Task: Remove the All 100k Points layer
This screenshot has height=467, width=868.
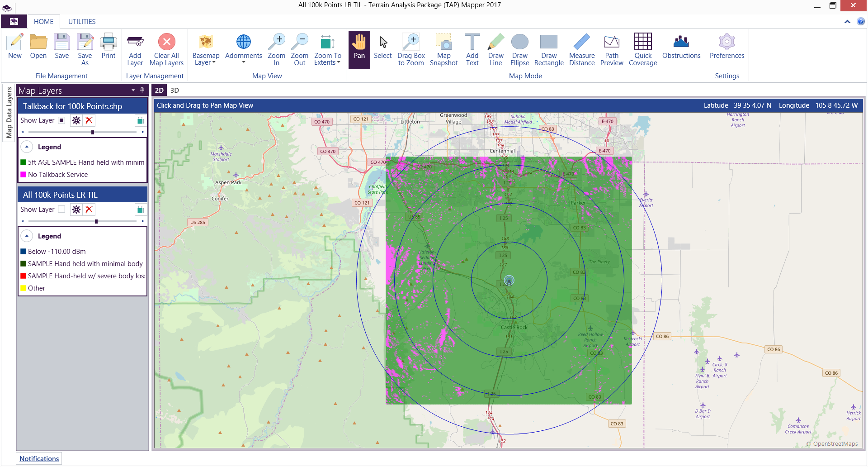Action: coord(89,210)
